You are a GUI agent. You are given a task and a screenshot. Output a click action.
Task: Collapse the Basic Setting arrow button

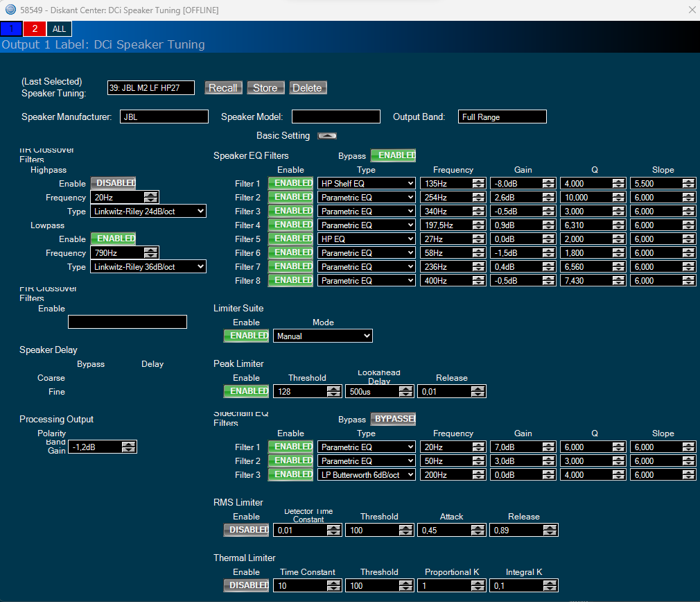tap(326, 136)
